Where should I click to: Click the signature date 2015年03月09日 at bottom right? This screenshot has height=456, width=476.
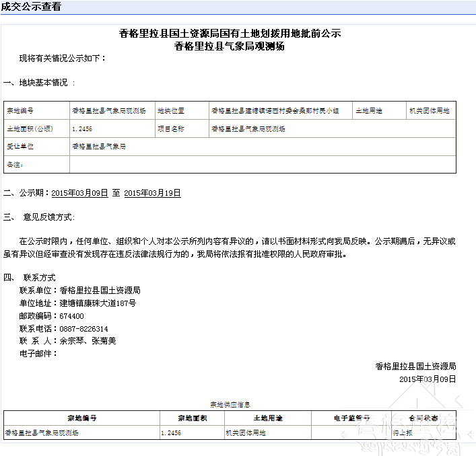[x=428, y=379]
